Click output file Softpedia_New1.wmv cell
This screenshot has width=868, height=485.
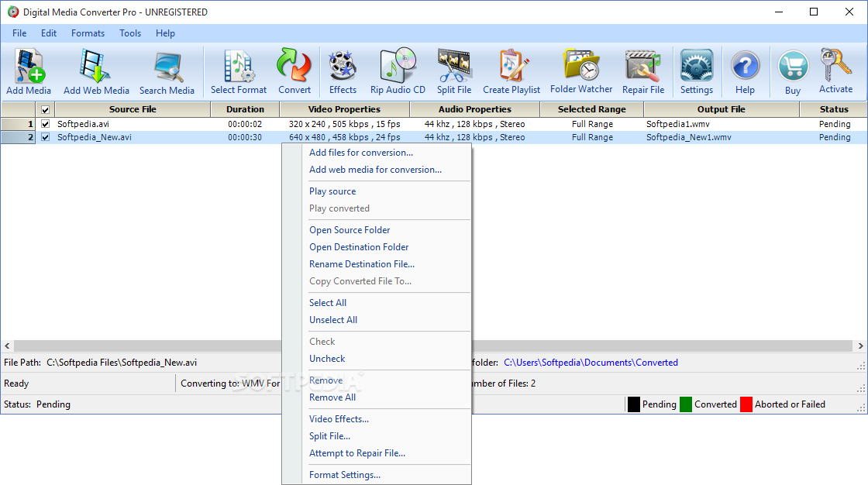coord(689,137)
